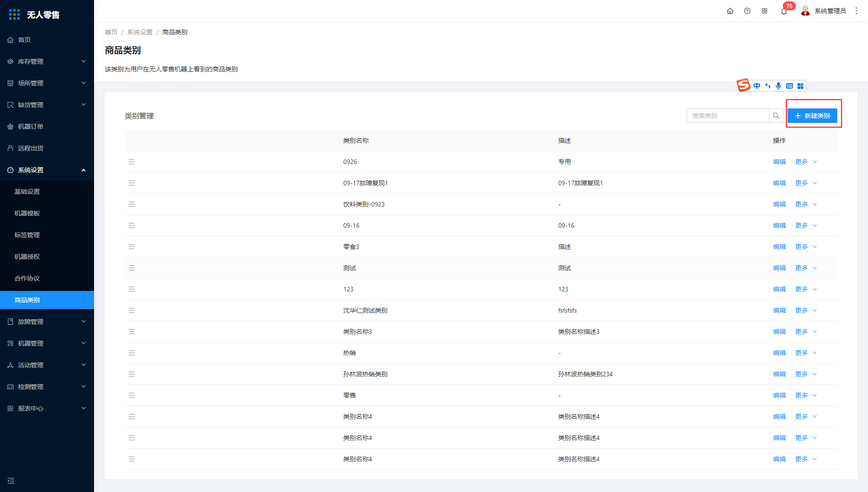Select 机器授权 submenu item
This screenshot has width=868, height=492.
pos(47,257)
